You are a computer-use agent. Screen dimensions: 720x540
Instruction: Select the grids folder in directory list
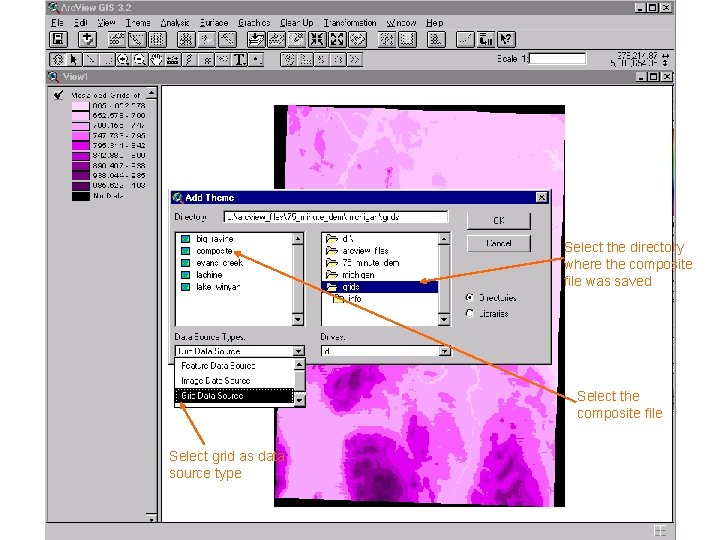(x=381, y=287)
